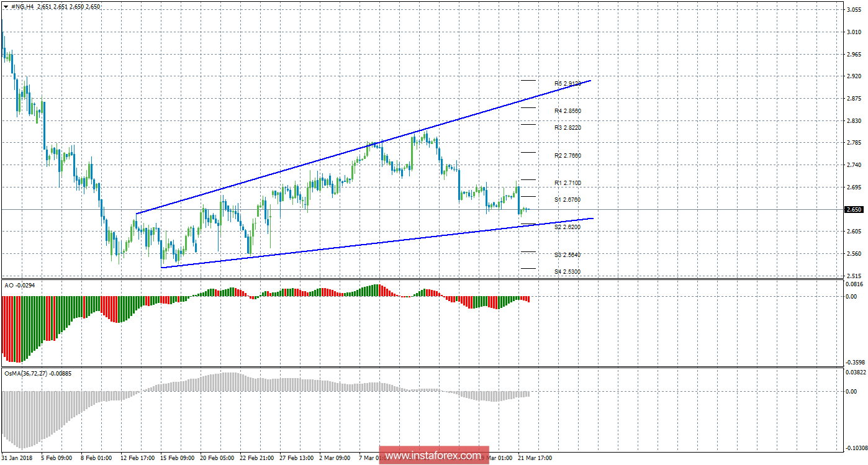Click the 2.695 price axis value
Viewport: 868px width, 465px height.
coord(854,187)
